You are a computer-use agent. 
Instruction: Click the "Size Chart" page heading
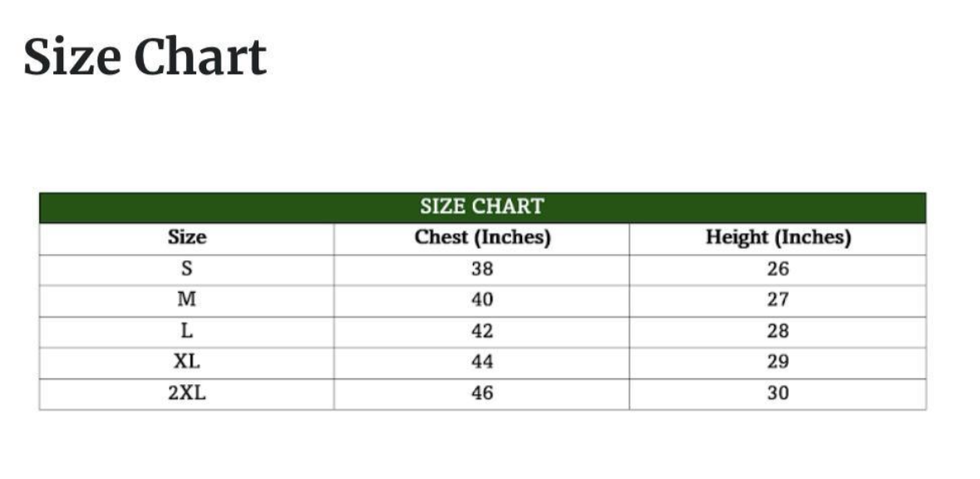click(x=145, y=57)
